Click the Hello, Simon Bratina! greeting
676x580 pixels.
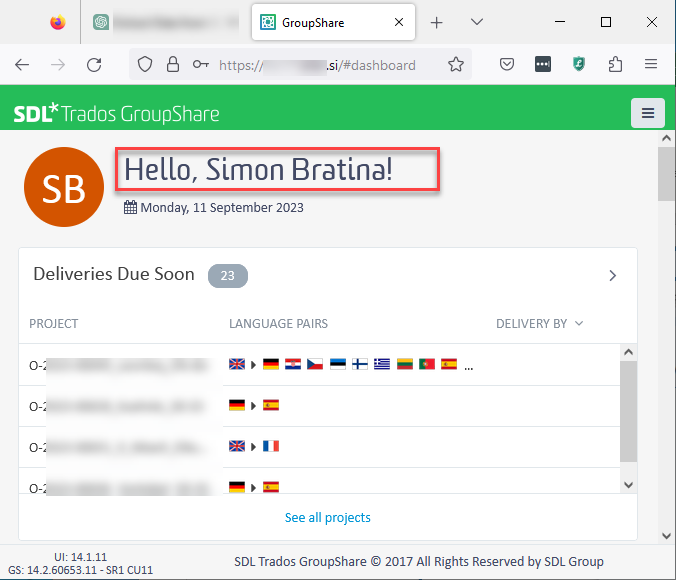point(258,169)
